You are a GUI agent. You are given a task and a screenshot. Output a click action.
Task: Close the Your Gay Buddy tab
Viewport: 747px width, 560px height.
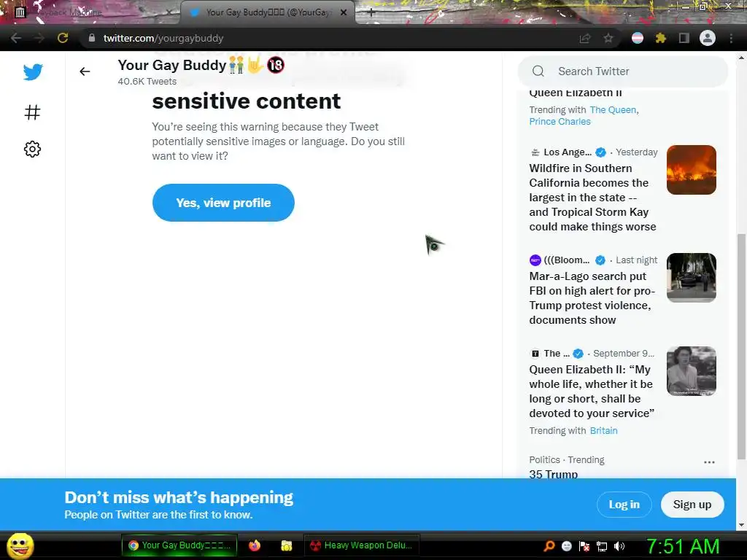344,13
